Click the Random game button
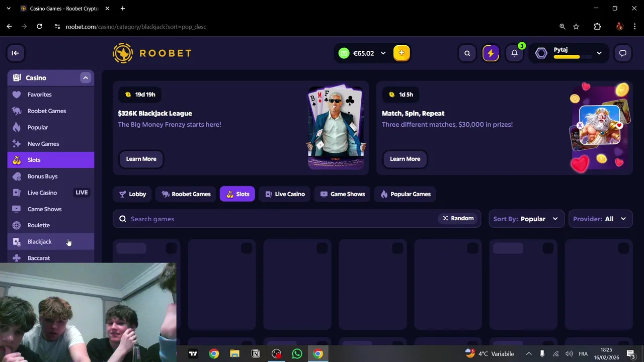The height and width of the screenshot is (362, 644). [x=458, y=218]
